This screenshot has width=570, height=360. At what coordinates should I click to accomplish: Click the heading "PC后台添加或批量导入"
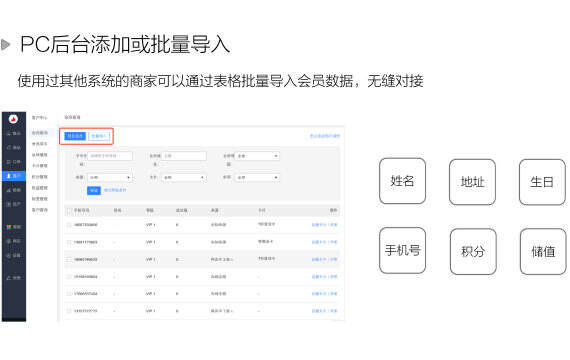point(125,45)
